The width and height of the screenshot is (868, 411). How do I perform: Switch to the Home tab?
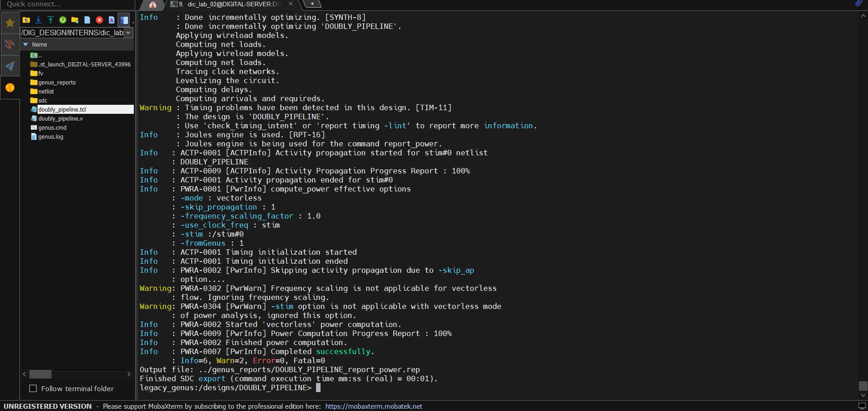coord(151,5)
